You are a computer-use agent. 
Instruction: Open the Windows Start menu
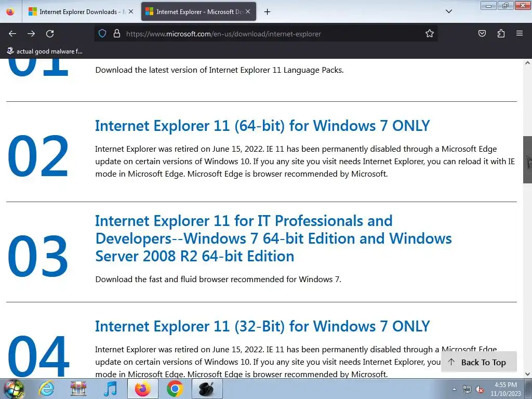(14, 389)
